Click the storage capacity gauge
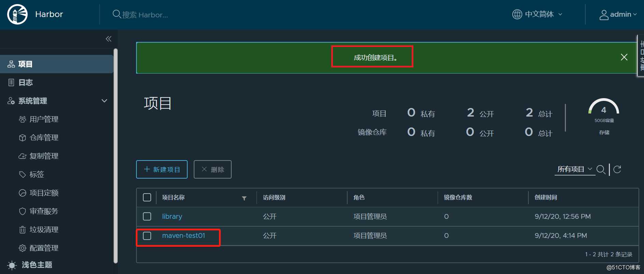This screenshot has width=644, height=274. (604, 106)
